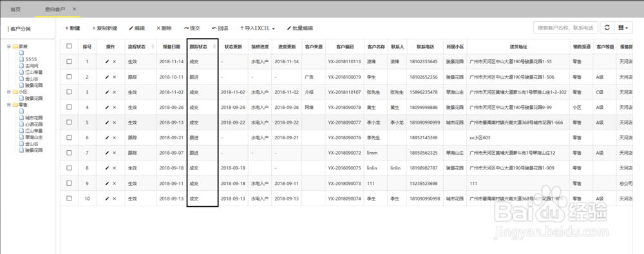Viewport: 644px width, 254px height.
Task: Edit row 9 via its pencil icon
Action: [107, 183]
